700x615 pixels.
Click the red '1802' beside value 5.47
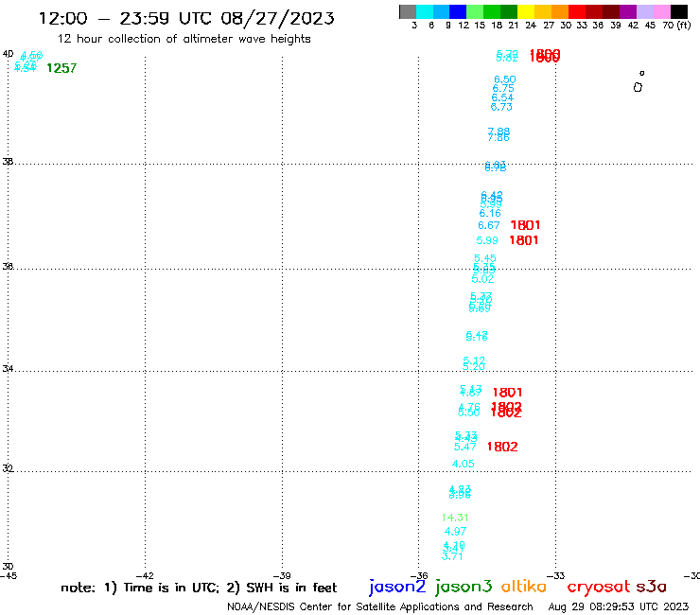502,447
